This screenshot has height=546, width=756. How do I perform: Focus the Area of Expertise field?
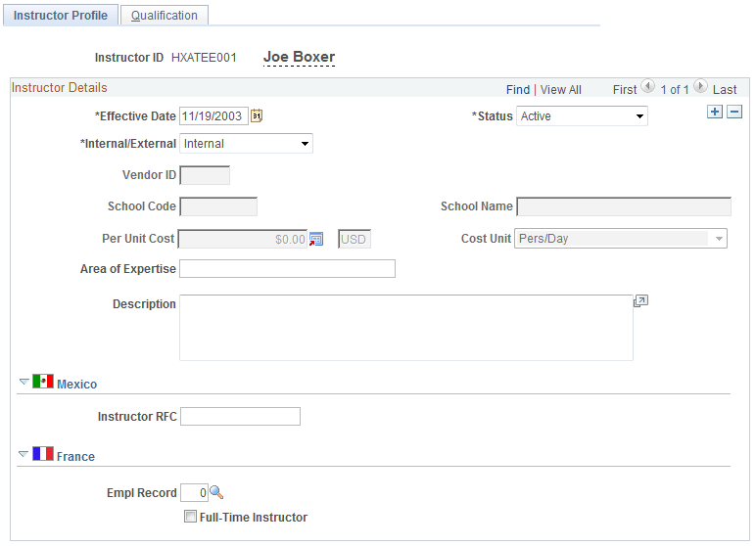pos(287,268)
